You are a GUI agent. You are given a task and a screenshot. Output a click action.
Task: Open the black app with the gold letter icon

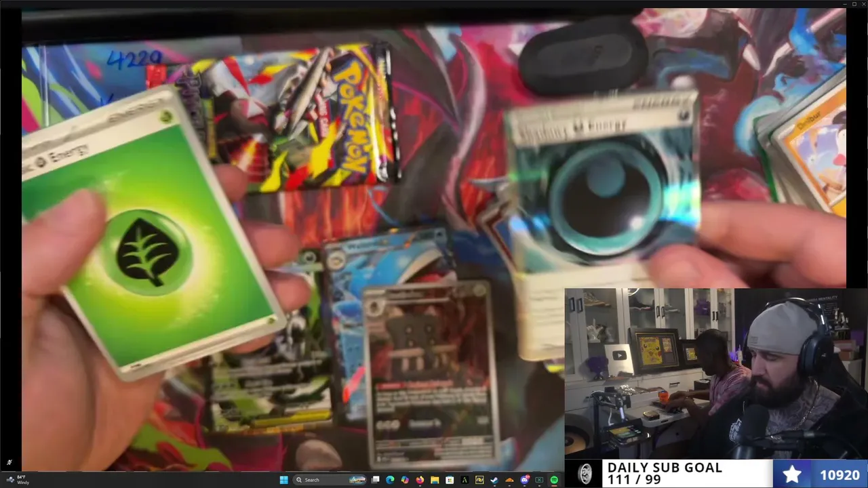(465, 480)
